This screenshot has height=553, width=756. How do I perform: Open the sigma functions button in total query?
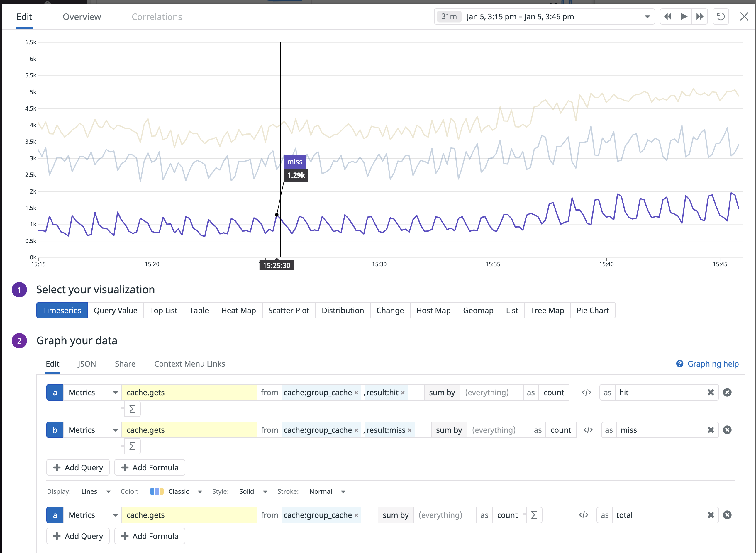(x=534, y=515)
